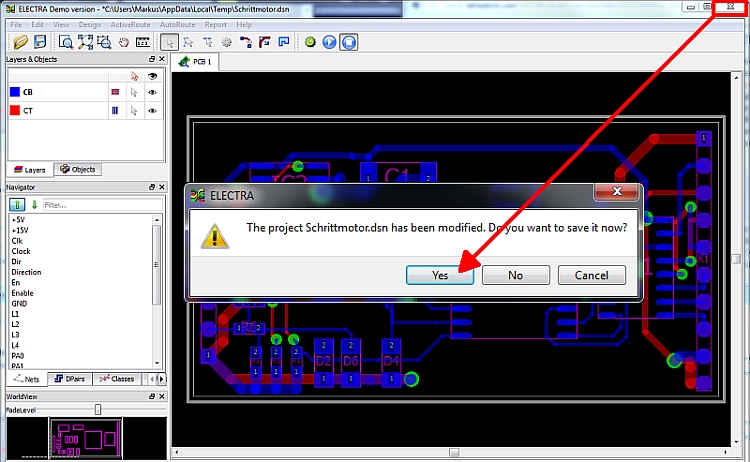The height and width of the screenshot is (462, 750).
Task: Switch to the Objects tab
Action: point(77,170)
